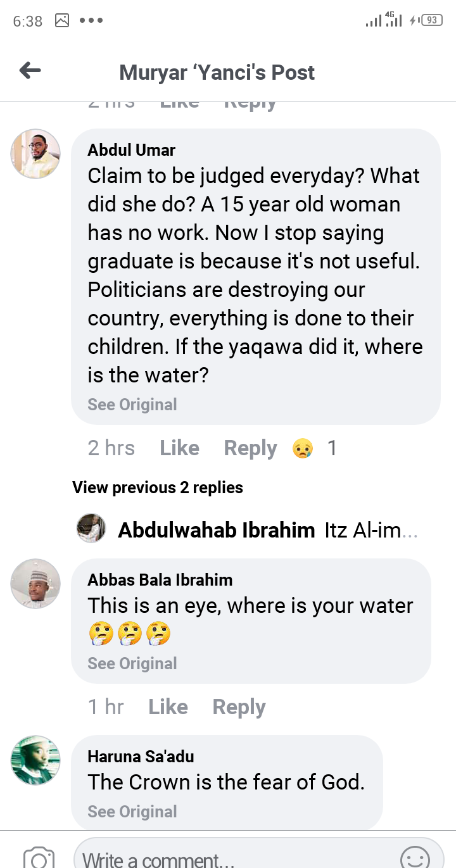Viewport: 456px width, 868px height.
Task: Open Abbas Bala Ibrahim's profile picture
Action: 35,583
